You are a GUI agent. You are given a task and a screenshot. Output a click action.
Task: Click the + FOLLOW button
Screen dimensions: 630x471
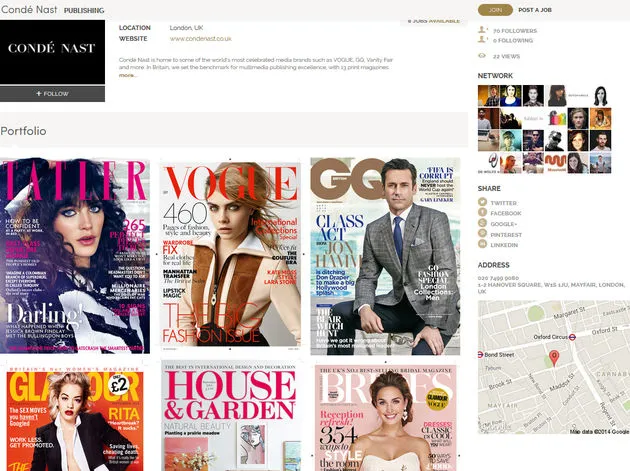pos(52,94)
